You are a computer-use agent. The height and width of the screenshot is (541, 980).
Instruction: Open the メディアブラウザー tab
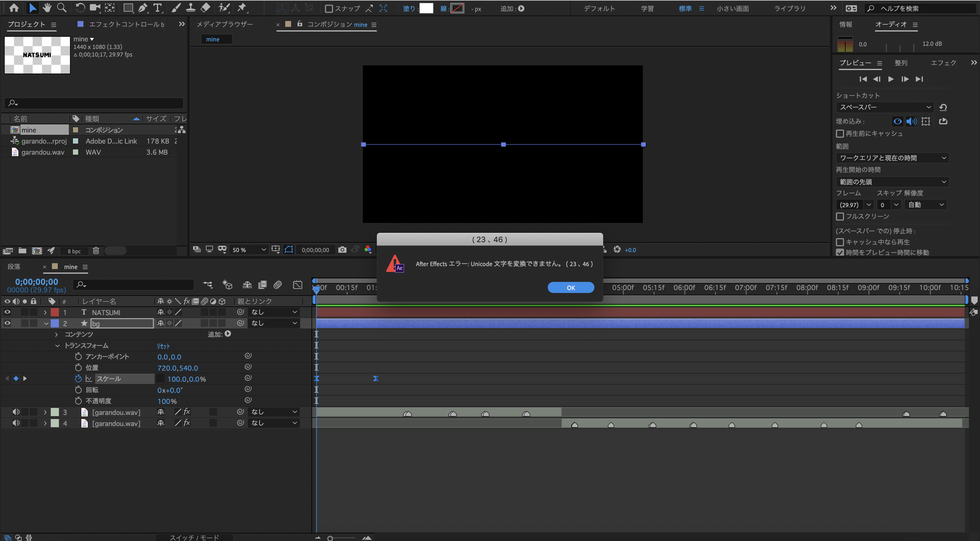click(x=225, y=25)
